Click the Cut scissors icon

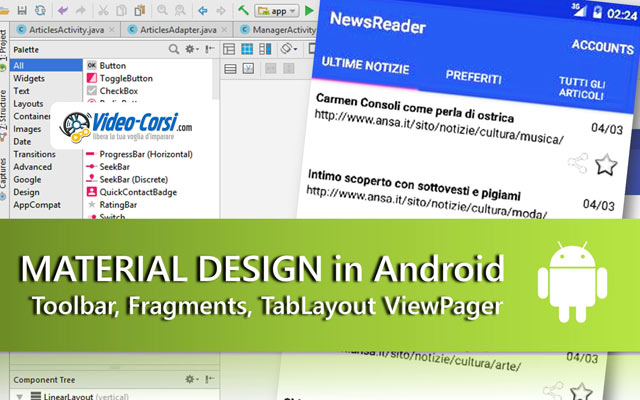103,10
